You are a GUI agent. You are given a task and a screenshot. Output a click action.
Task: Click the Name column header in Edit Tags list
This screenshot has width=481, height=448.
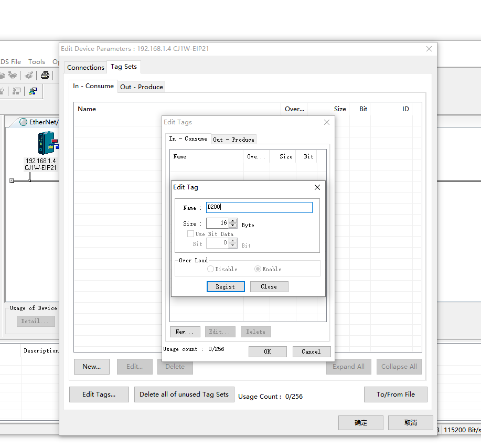click(207, 156)
